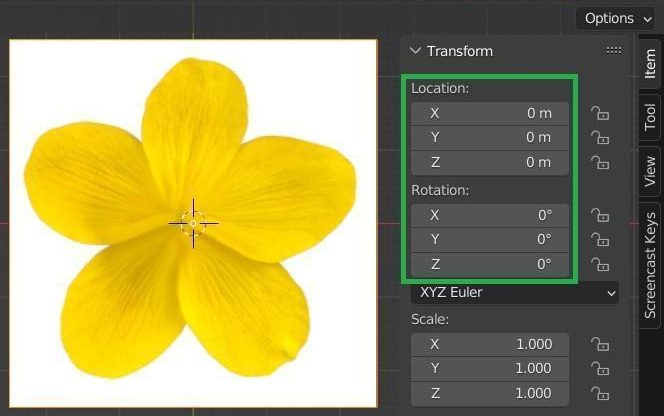
Task: Toggle the lock for Scale X
Action: tap(600, 344)
